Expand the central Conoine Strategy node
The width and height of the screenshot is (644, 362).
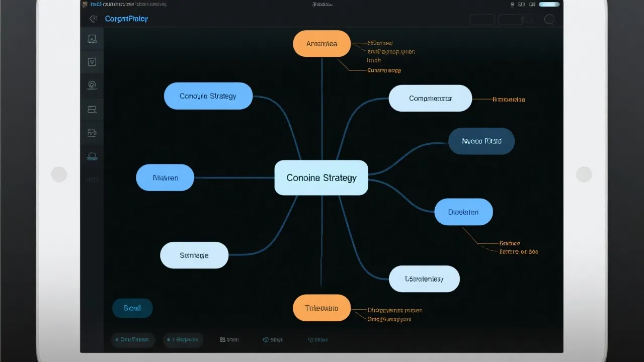click(x=321, y=177)
